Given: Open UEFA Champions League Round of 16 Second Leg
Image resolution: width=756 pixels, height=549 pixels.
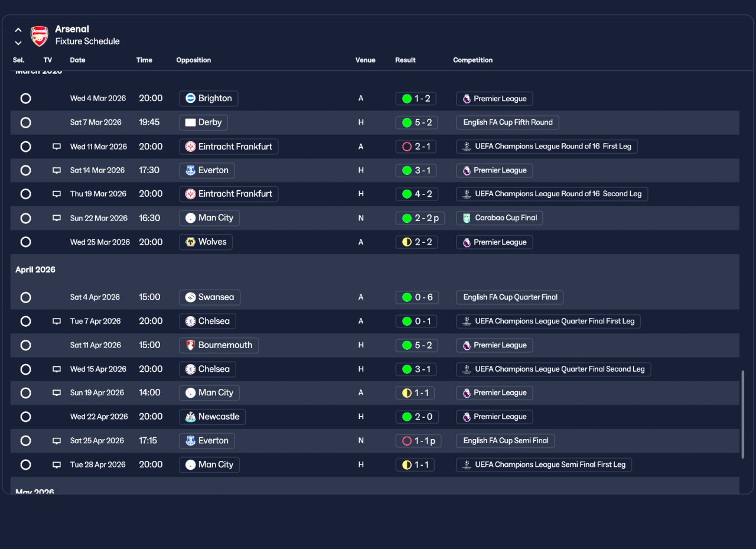Looking at the screenshot, I should [552, 194].
